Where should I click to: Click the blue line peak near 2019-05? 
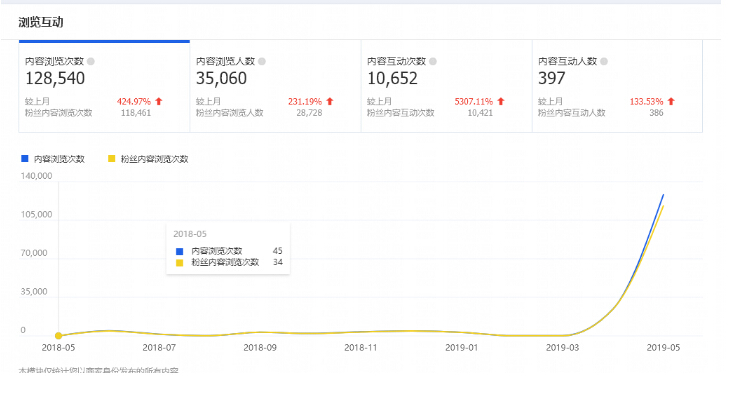click(663, 195)
